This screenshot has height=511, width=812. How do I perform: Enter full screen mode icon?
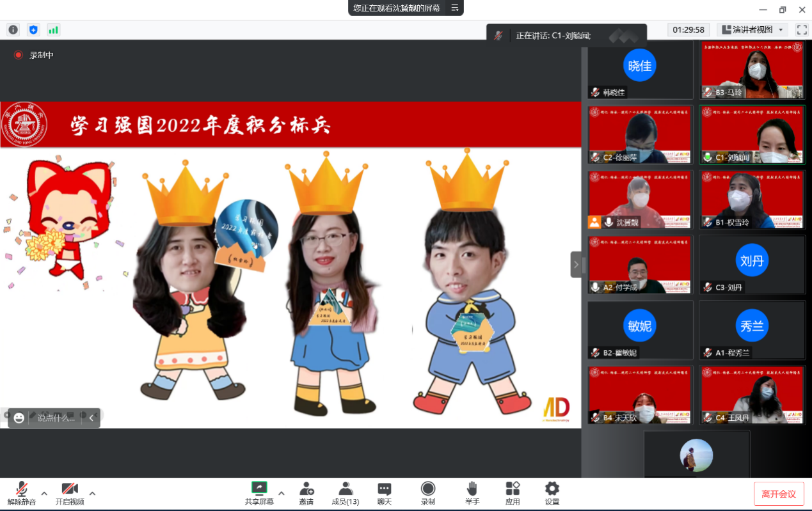[802, 29]
